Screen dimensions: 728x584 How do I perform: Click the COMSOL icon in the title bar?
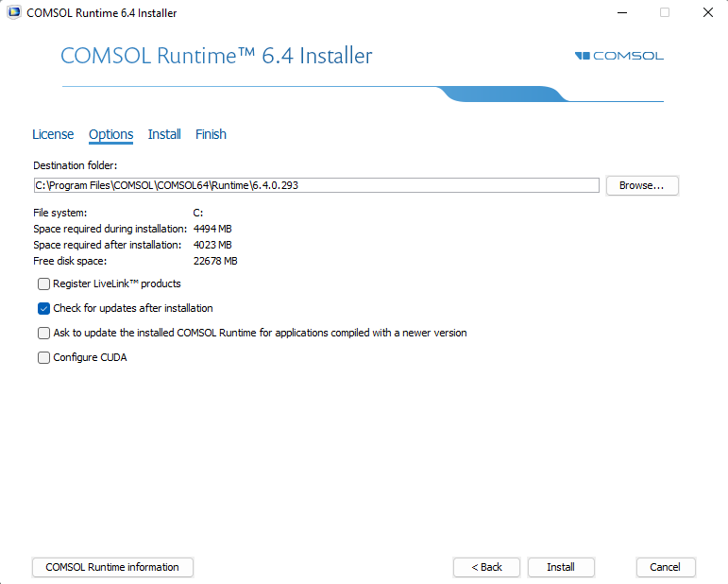12,13
